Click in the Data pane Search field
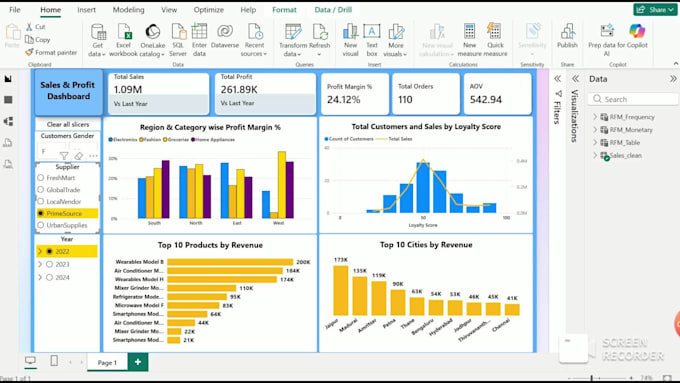The image size is (680, 383). (633, 99)
